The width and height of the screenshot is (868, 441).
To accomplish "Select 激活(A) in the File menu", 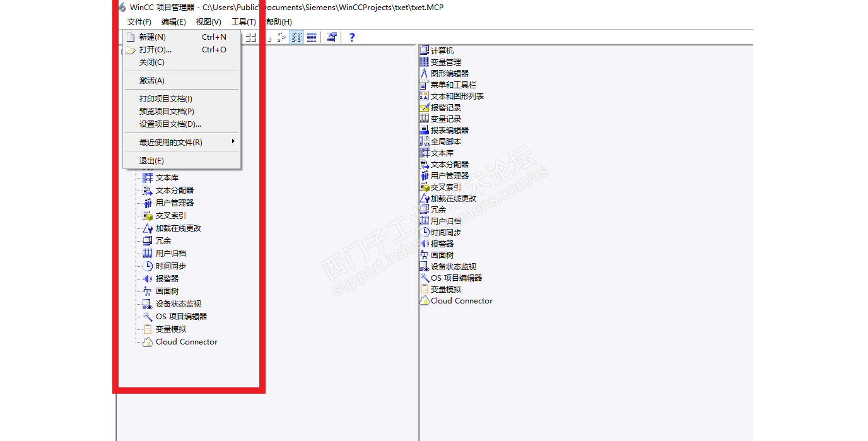I will coord(182,81).
